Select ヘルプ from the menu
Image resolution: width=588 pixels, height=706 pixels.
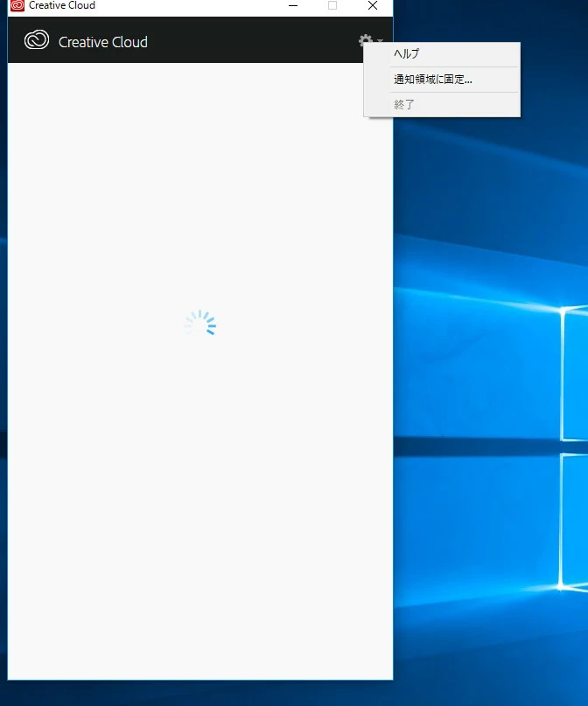[442, 54]
